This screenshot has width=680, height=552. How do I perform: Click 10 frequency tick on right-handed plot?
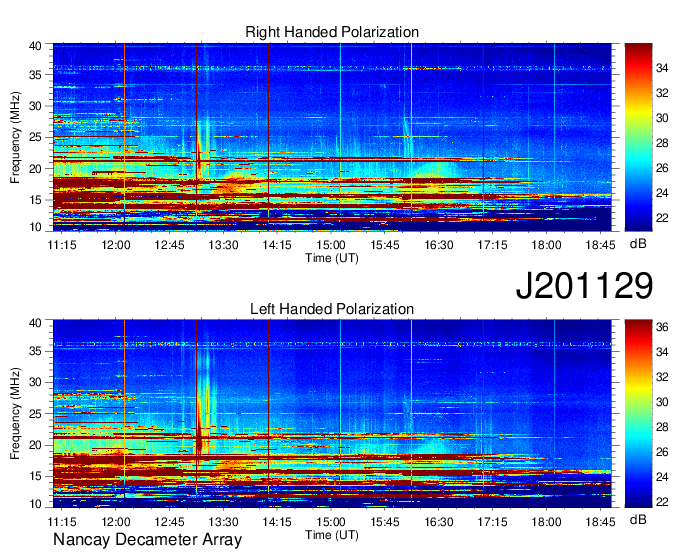(x=35, y=227)
